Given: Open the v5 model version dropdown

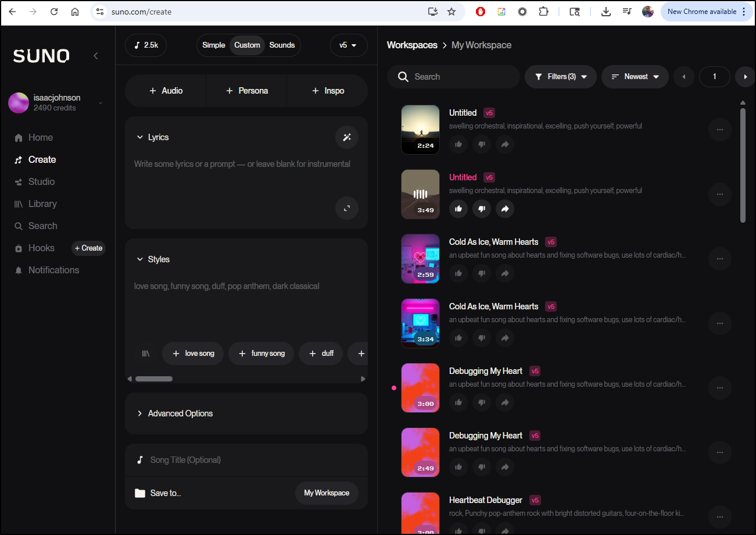Looking at the screenshot, I should (348, 45).
